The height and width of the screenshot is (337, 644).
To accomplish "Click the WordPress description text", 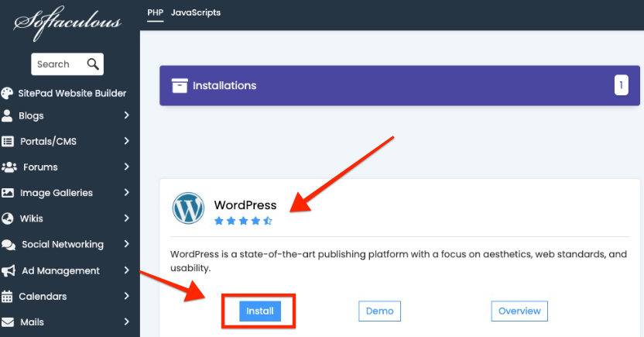I will pos(399,261).
